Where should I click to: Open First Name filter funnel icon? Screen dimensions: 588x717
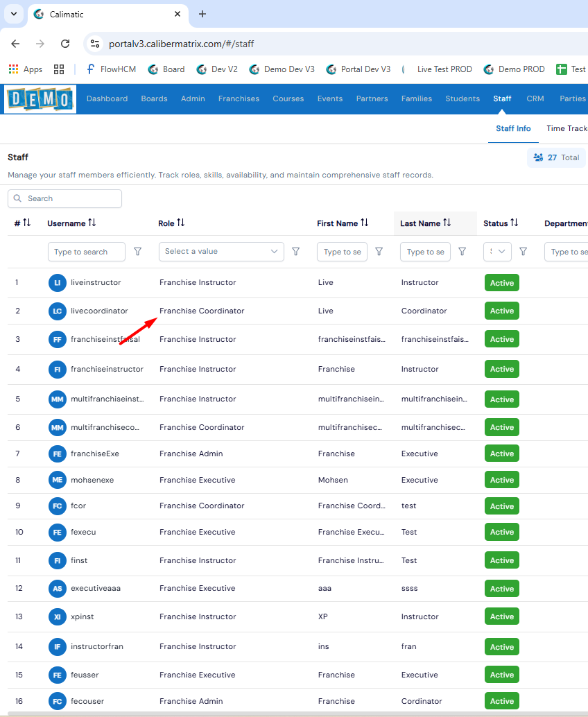pos(379,252)
